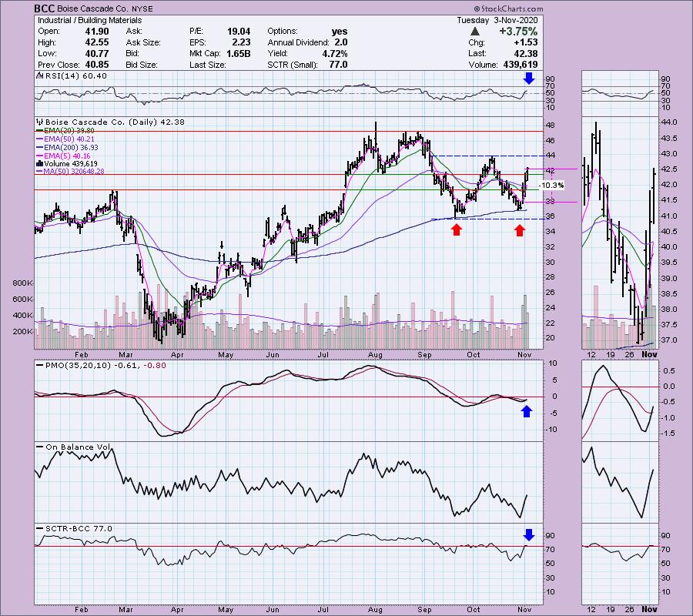Click the EMA(200) 36.93 legend entry

(71, 147)
